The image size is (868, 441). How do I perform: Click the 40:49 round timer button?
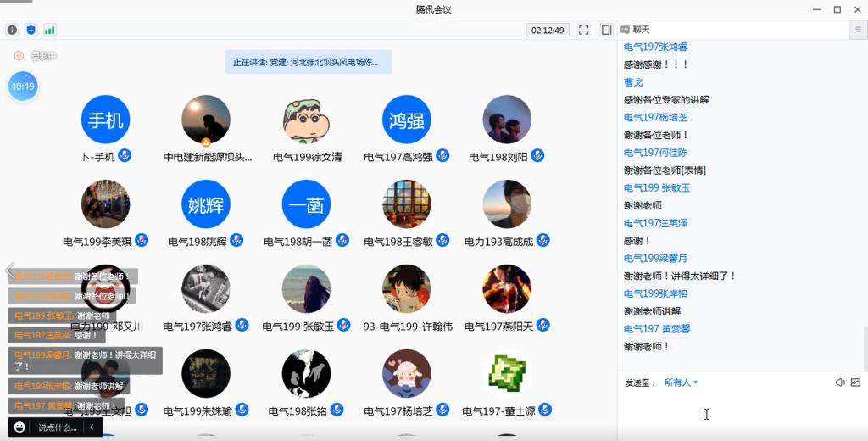pyautogui.click(x=23, y=87)
